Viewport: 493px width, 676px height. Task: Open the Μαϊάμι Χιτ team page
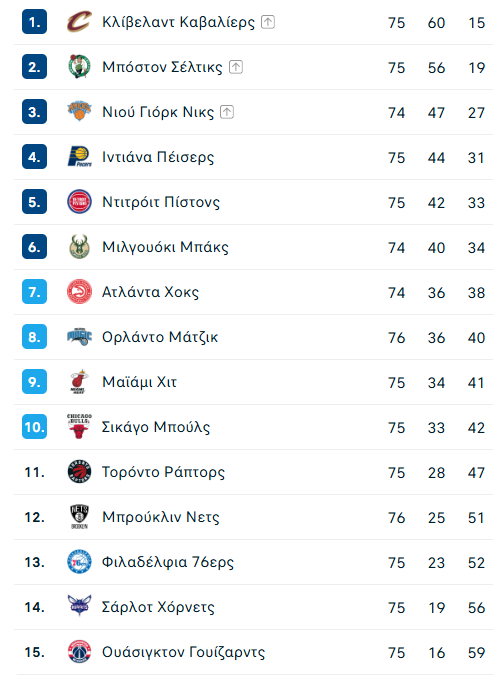click(x=139, y=382)
